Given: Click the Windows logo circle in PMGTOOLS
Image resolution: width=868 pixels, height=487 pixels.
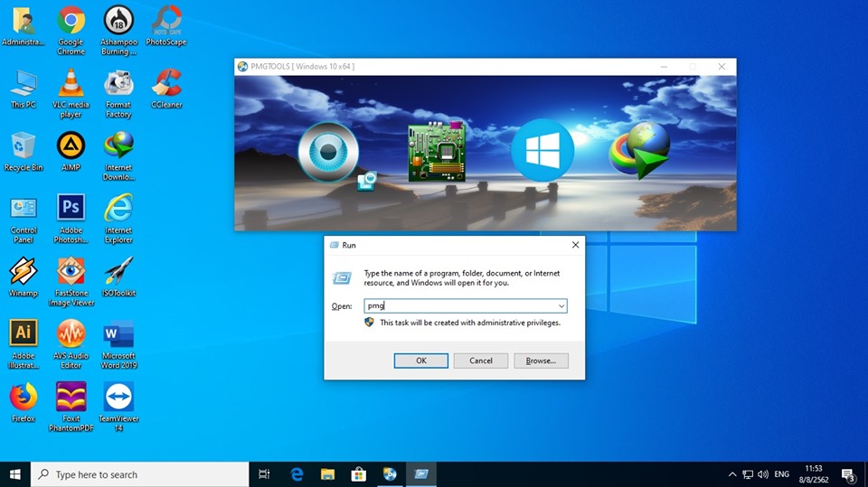Looking at the screenshot, I should (x=542, y=150).
